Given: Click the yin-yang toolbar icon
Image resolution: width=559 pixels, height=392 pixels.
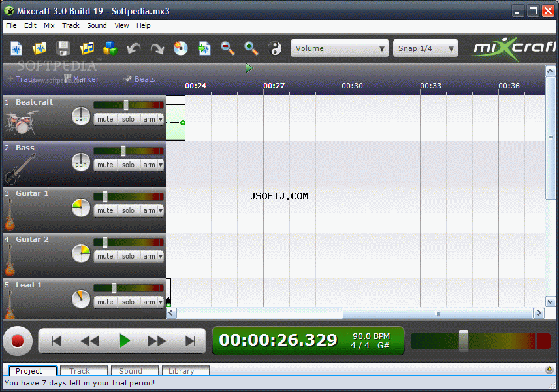Looking at the screenshot, I should (x=275, y=48).
